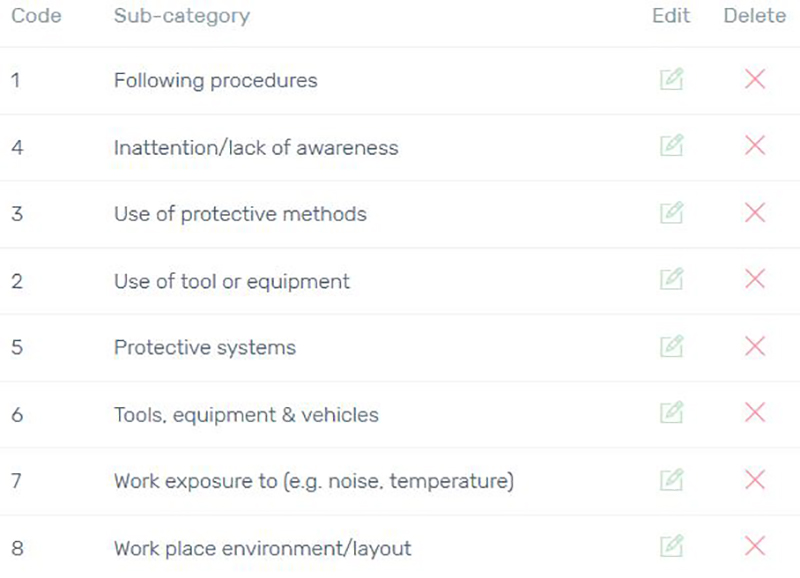Edit Work place environment/layout entry

tap(671, 546)
